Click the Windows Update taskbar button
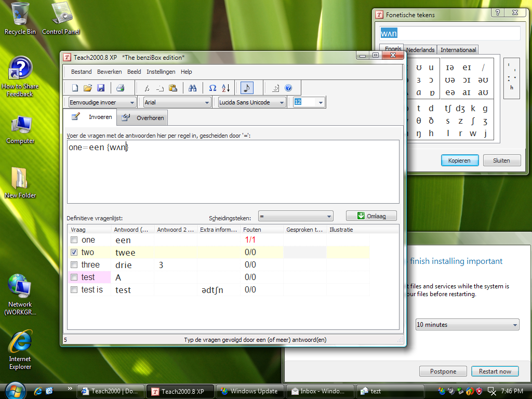The width and height of the screenshot is (532, 399). coord(250,391)
